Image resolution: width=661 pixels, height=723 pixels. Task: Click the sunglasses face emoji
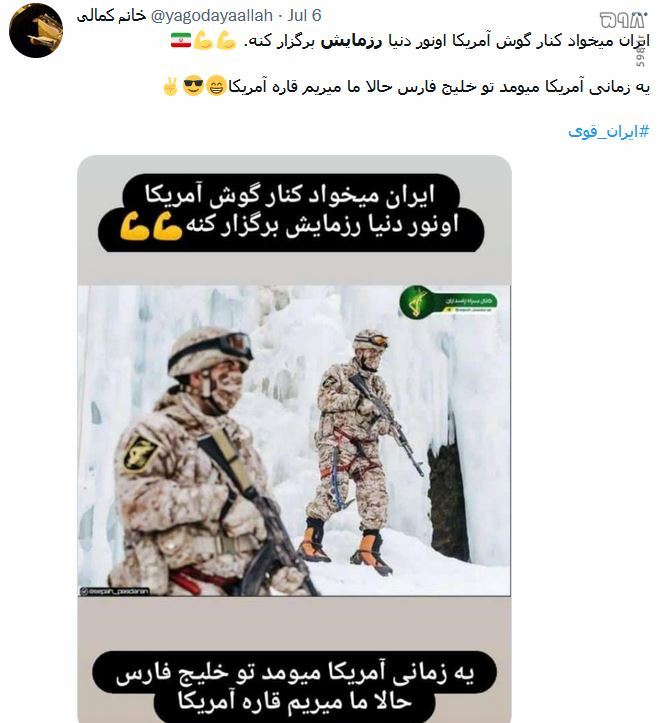pyautogui.click(x=193, y=86)
